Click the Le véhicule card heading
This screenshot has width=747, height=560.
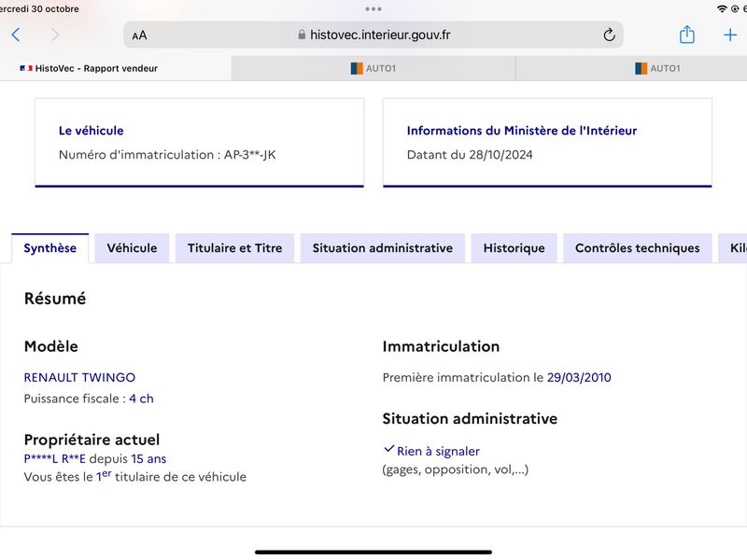pyautogui.click(x=91, y=131)
